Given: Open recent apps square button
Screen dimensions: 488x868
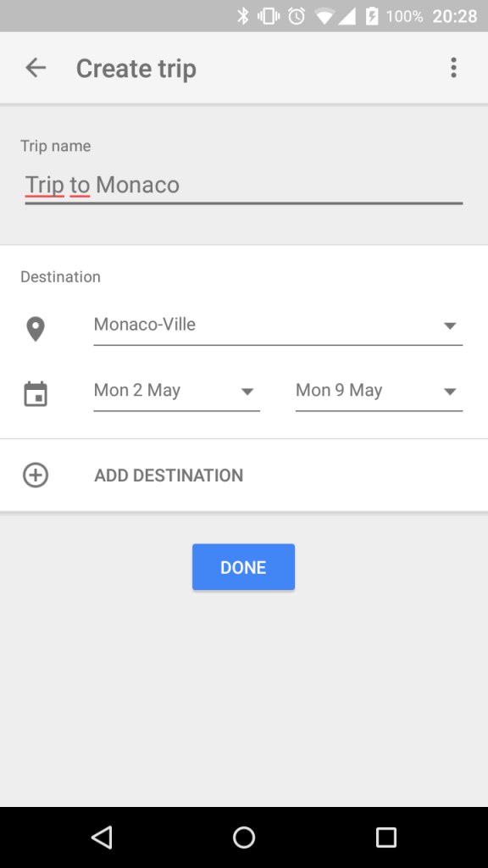Looking at the screenshot, I should (x=385, y=837).
